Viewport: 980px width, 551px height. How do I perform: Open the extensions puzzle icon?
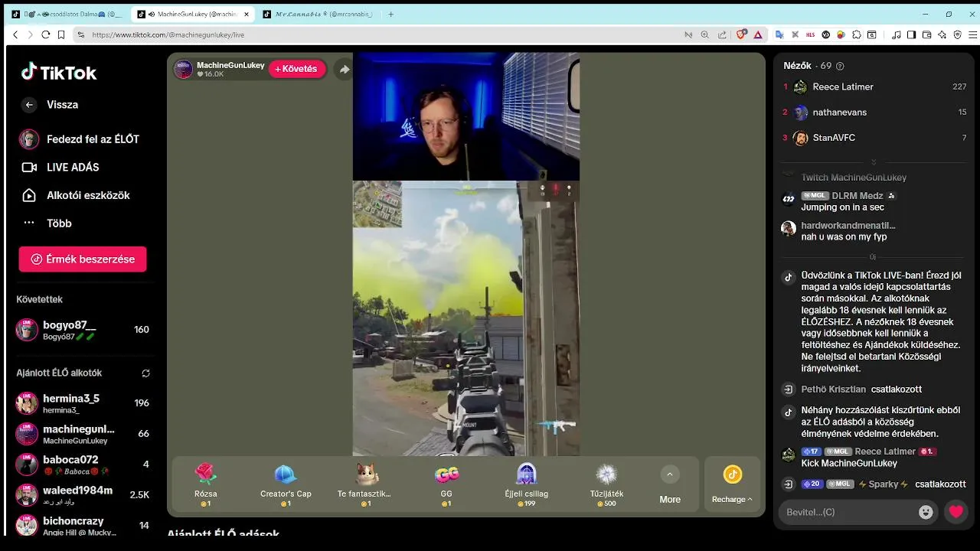(x=857, y=35)
